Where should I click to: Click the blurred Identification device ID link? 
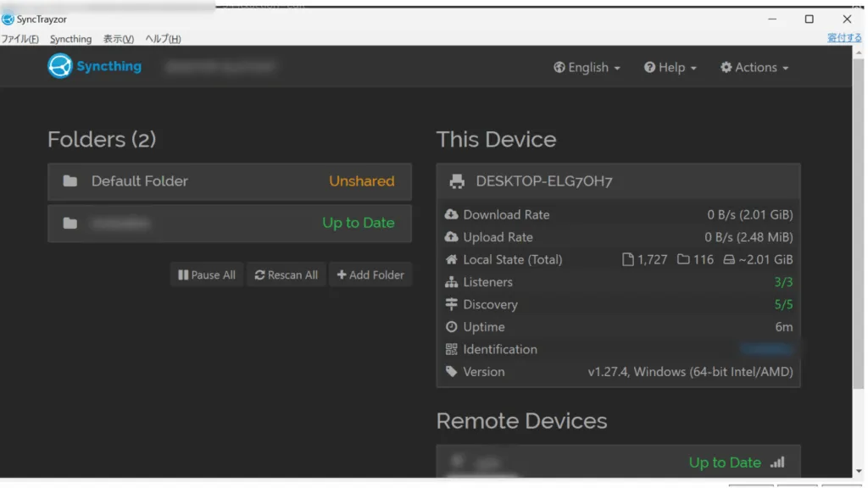[x=767, y=349]
